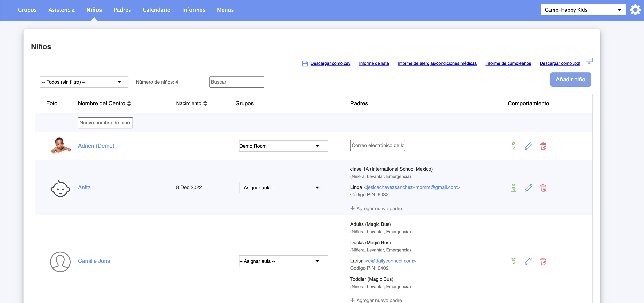Edit Adrien (Demo) via pencil icon
Screen dimensions: 644x303
pos(528,146)
